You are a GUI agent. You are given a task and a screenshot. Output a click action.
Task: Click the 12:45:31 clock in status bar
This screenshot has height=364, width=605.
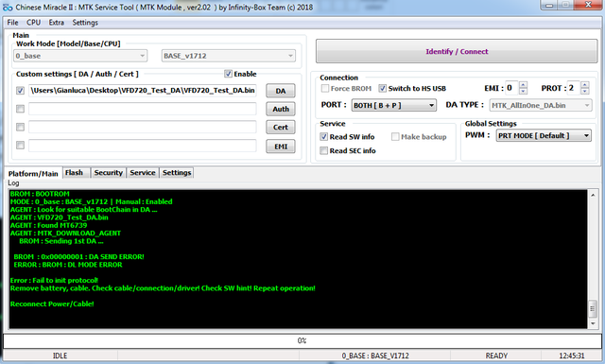tap(571, 355)
